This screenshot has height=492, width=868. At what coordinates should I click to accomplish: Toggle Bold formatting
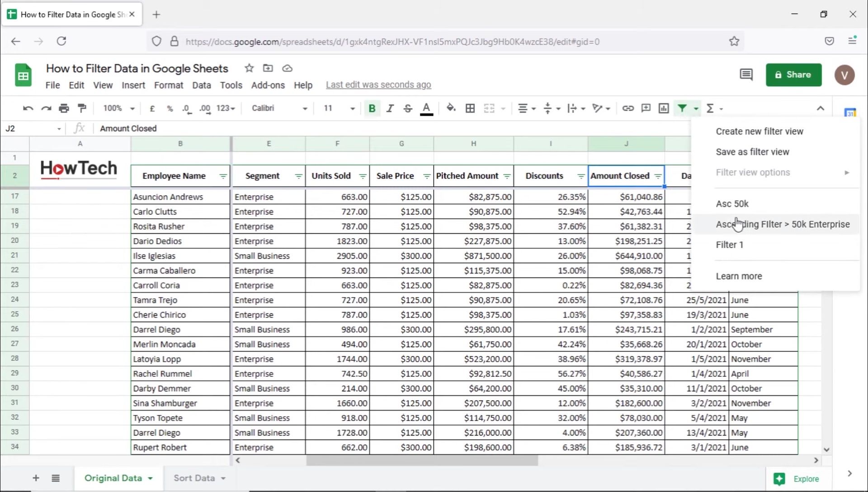click(372, 109)
